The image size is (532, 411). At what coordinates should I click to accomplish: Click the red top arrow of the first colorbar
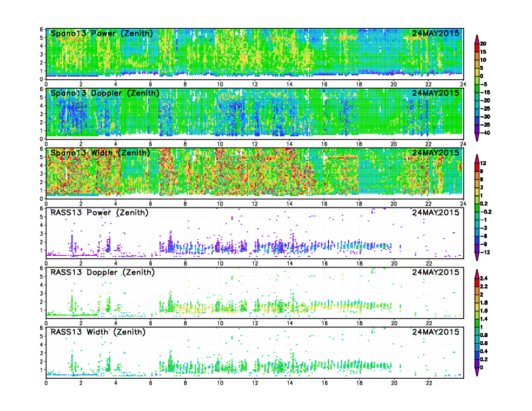477,38
